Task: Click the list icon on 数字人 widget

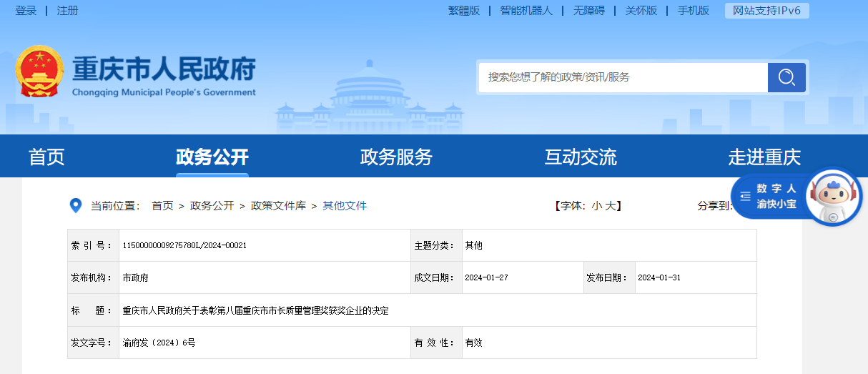Action: coord(745,196)
